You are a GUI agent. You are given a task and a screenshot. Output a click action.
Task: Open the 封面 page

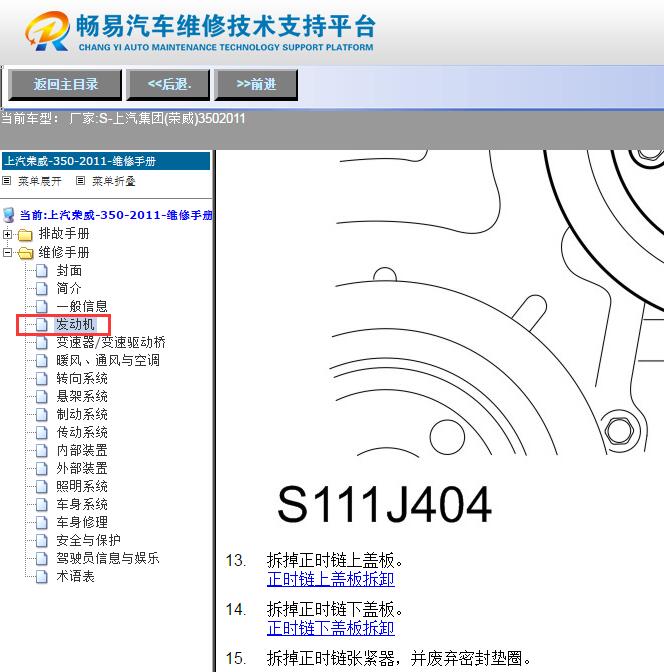click(x=69, y=270)
